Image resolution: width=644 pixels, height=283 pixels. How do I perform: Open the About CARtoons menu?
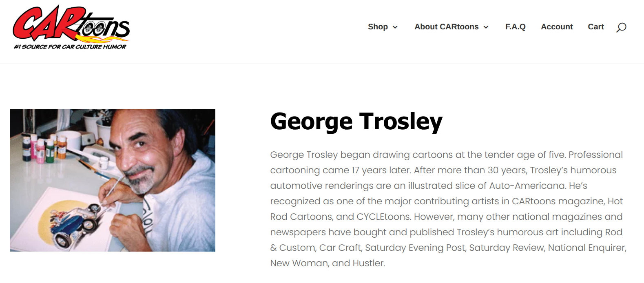click(x=447, y=27)
